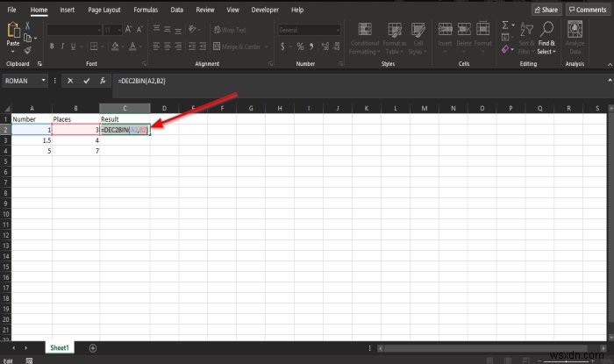Toggle Wrap Text
Viewport: 614px width, 364px height.
[x=230, y=30]
